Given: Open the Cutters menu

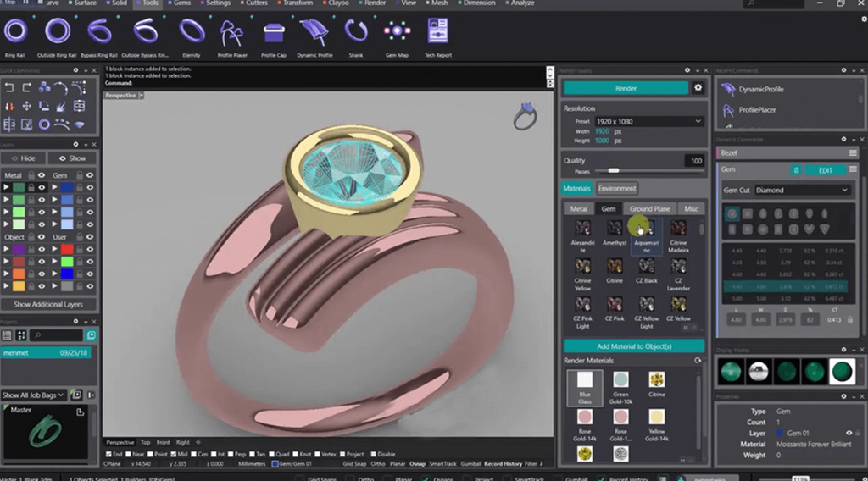Looking at the screenshot, I should pos(254,3).
